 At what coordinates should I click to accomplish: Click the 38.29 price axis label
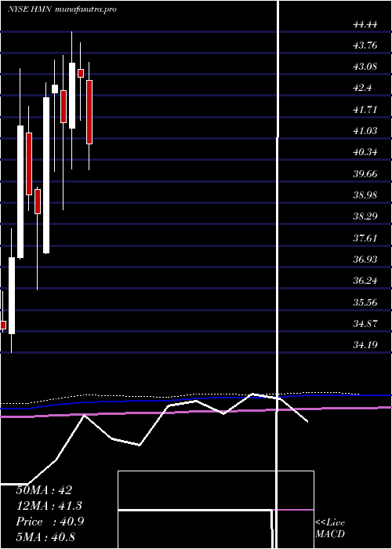click(365, 216)
